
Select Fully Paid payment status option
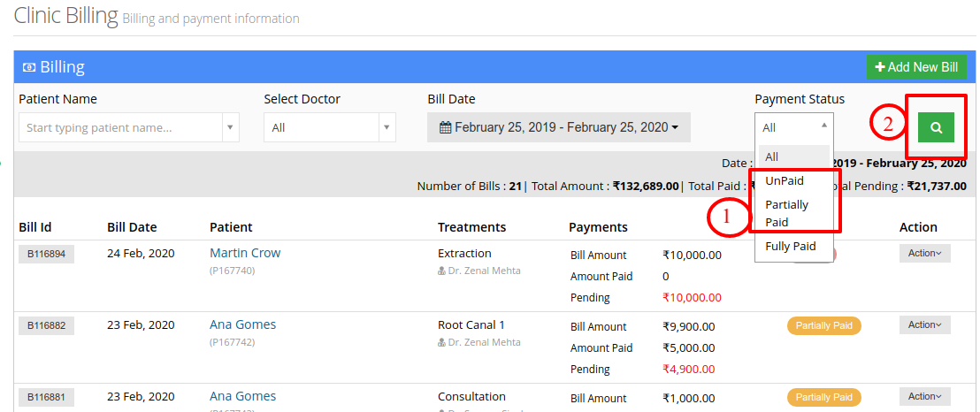click(x=791, y=247)
